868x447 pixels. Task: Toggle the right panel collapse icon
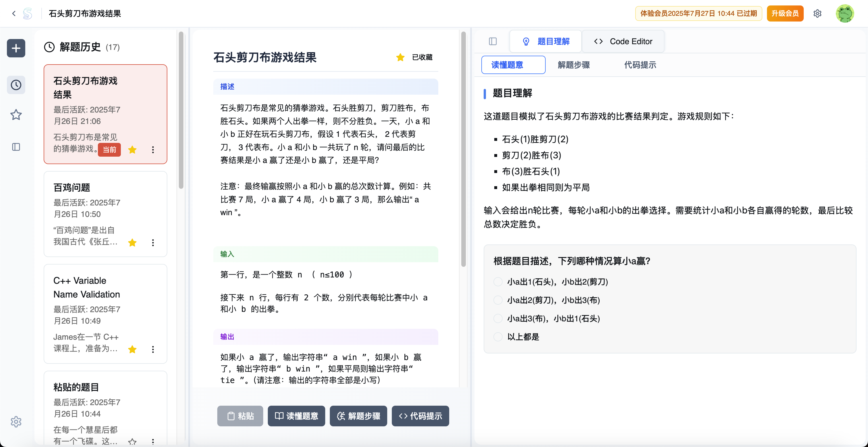493,41
